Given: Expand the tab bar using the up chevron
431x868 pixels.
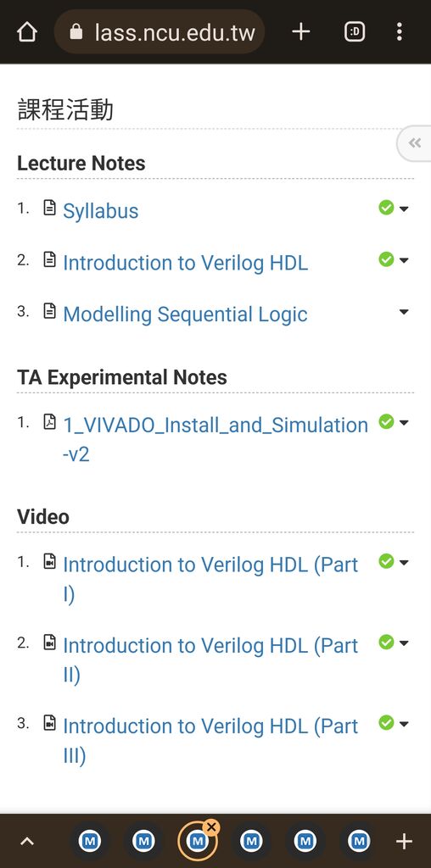Looking at the screenshot, I should click(26, 842).
